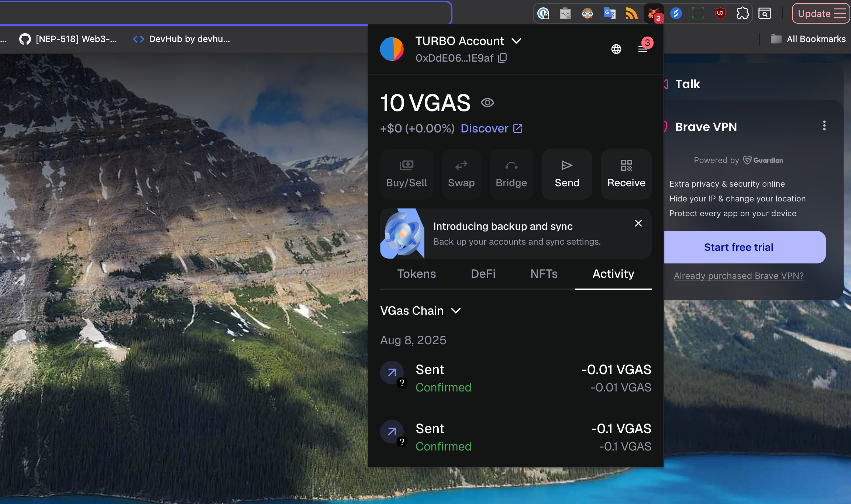The height and width of the screenshot is (504, 851).
Task: Click the Send action icon
Action: tap(567, 174)
